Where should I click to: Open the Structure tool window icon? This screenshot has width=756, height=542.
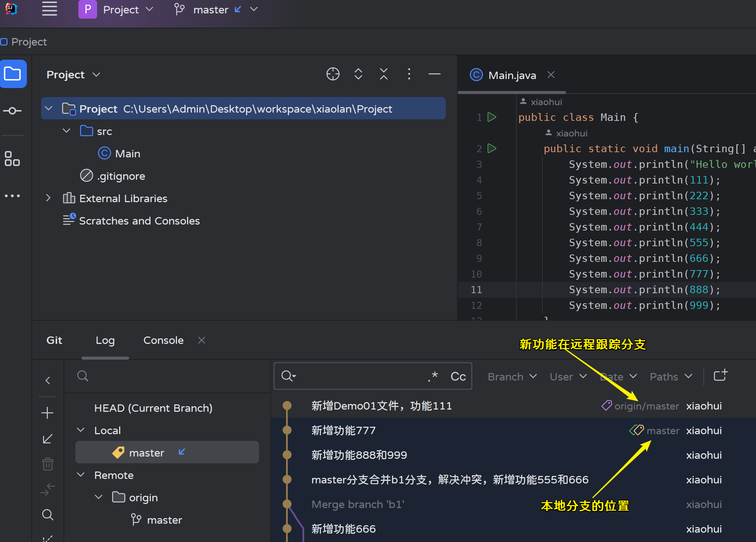pyautogui.click(x=12, y=159)
